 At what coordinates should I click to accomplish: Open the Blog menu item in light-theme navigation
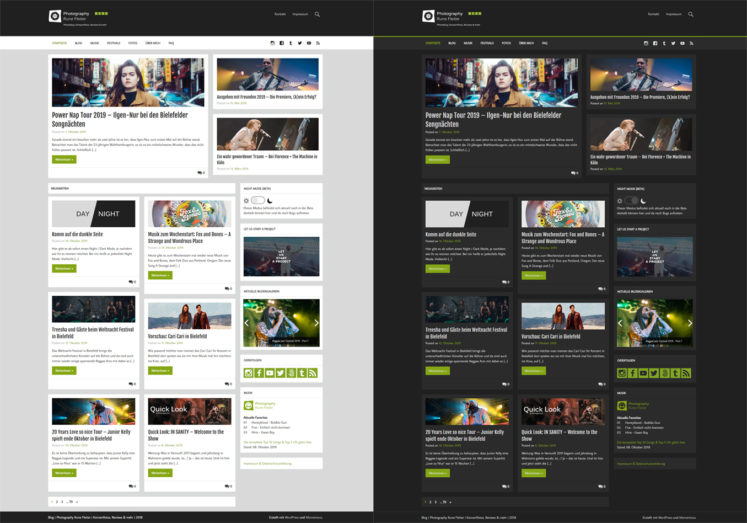coord(77,44)
